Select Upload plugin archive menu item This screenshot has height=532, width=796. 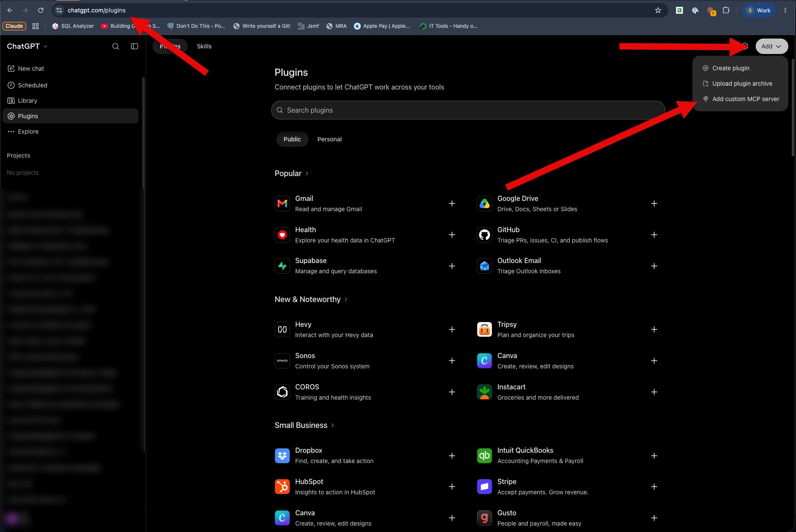coord(740,84)
